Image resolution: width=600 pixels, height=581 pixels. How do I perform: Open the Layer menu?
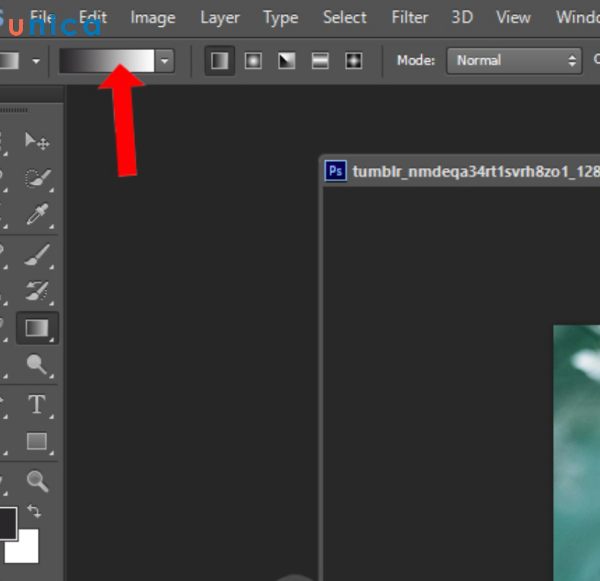click(220, 18)
